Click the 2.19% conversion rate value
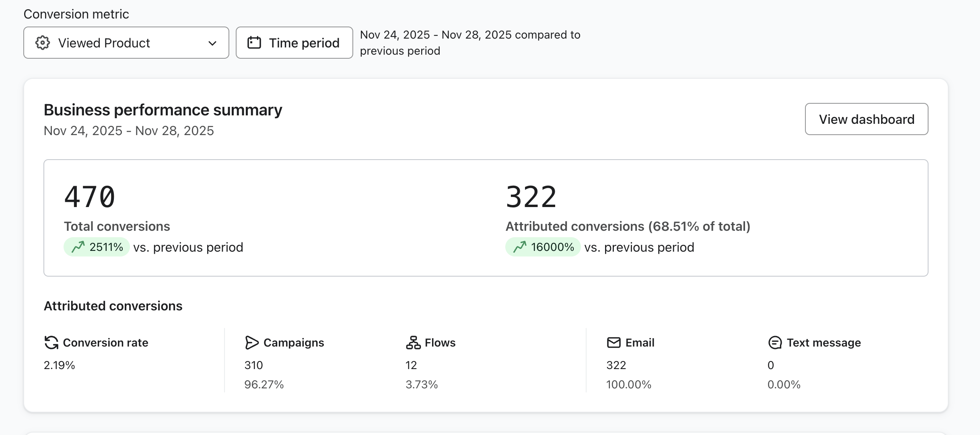This screenshot has height=435, width=980. coord(59,365)
